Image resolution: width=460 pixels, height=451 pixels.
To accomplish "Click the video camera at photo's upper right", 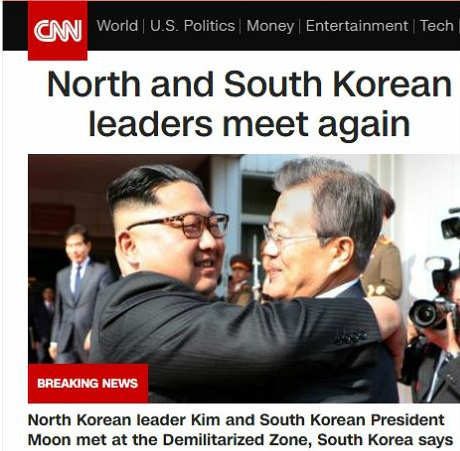I will [451, 224].
